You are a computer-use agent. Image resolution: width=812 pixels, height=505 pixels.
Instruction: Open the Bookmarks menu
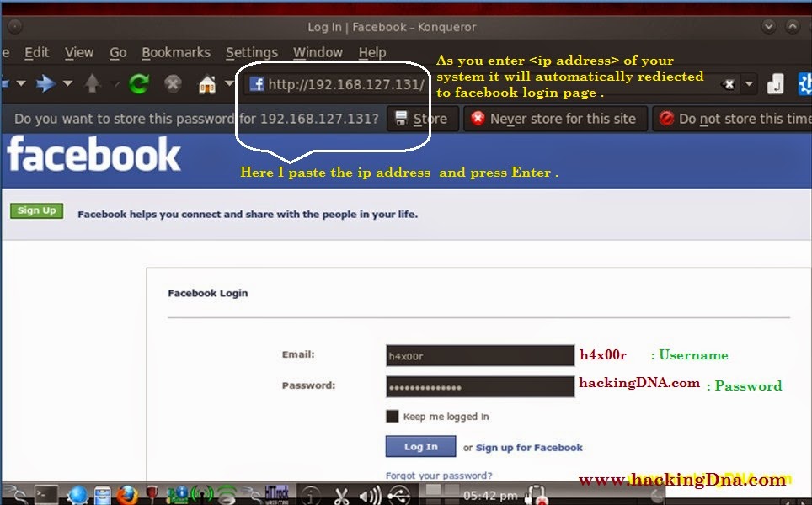pos(176,53)
